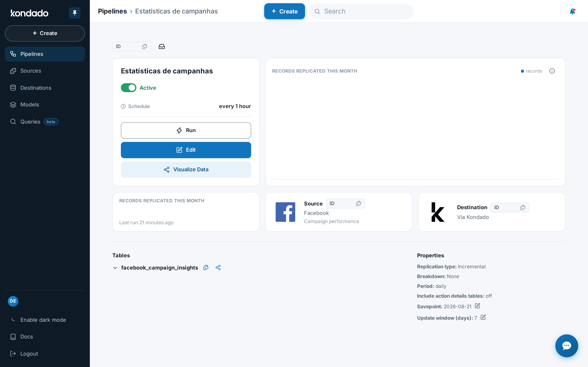This screenshot has width=588, height=367.
Task: Expand the facebook_campaign_insights table
Action: point(115,268)
